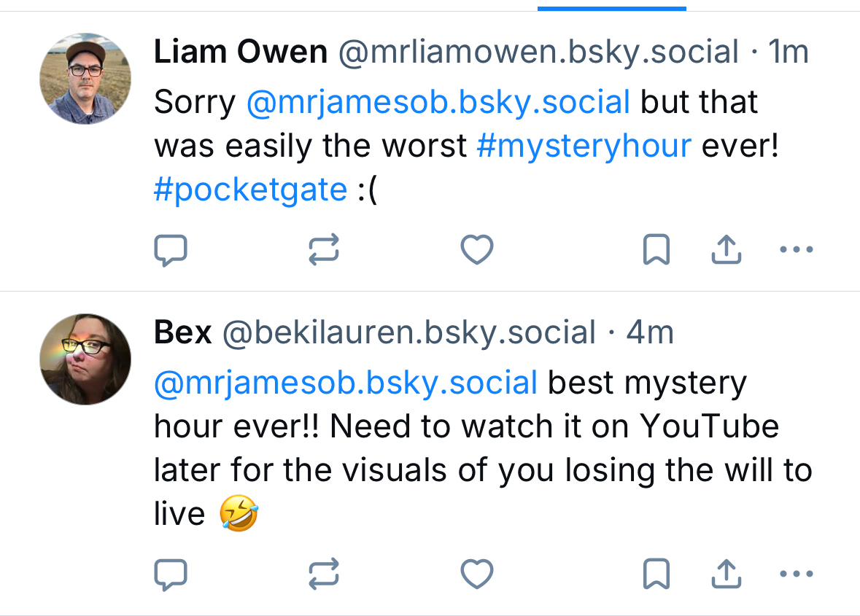Like Bex's mystery hour post

(x=477, y=574)
